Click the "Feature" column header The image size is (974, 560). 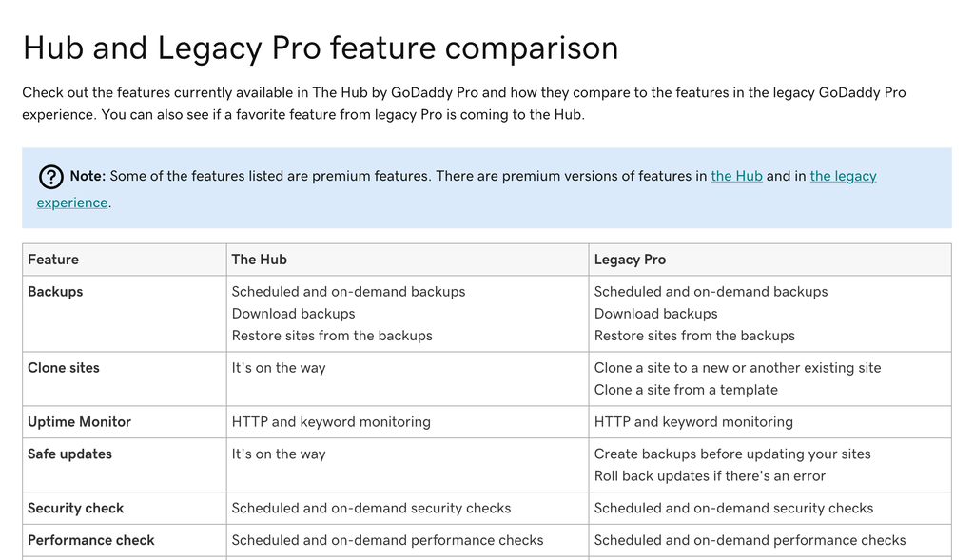[x=53, y=260]
